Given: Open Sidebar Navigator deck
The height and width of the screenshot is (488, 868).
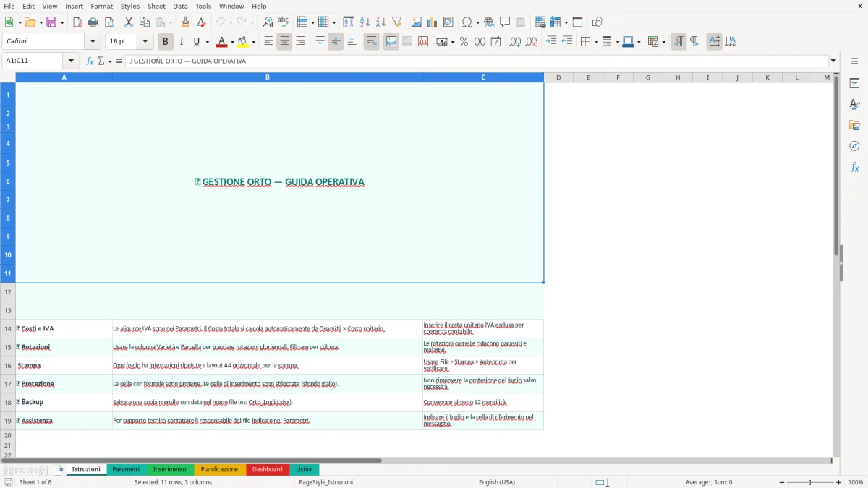Looking at the screenshot, I should point(854,147).
